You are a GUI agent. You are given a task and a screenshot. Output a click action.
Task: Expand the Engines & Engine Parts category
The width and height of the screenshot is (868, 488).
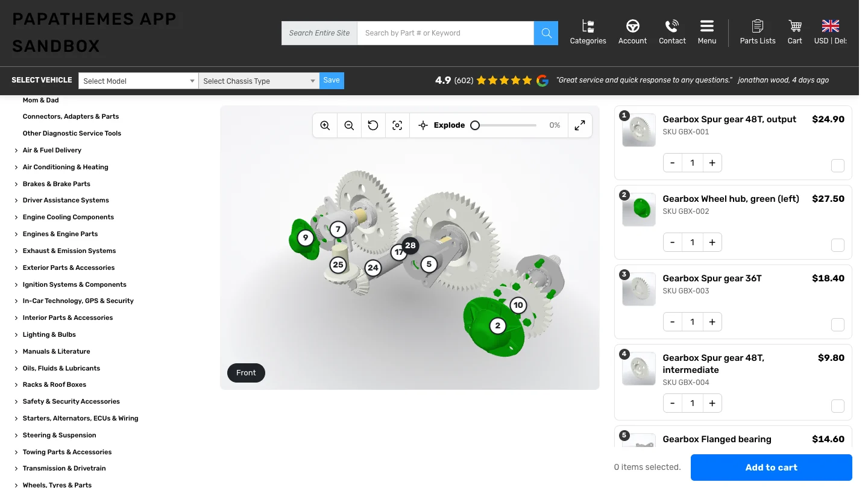click(16, 234)
